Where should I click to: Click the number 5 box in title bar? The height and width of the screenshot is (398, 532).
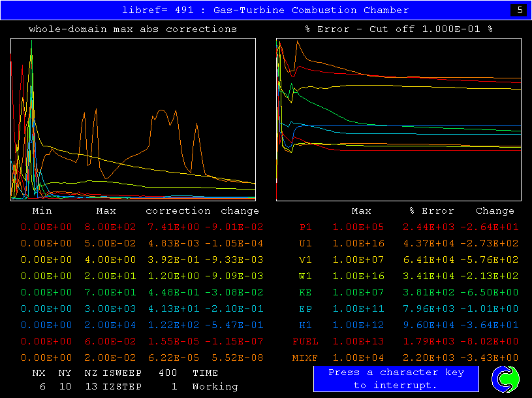520,10
